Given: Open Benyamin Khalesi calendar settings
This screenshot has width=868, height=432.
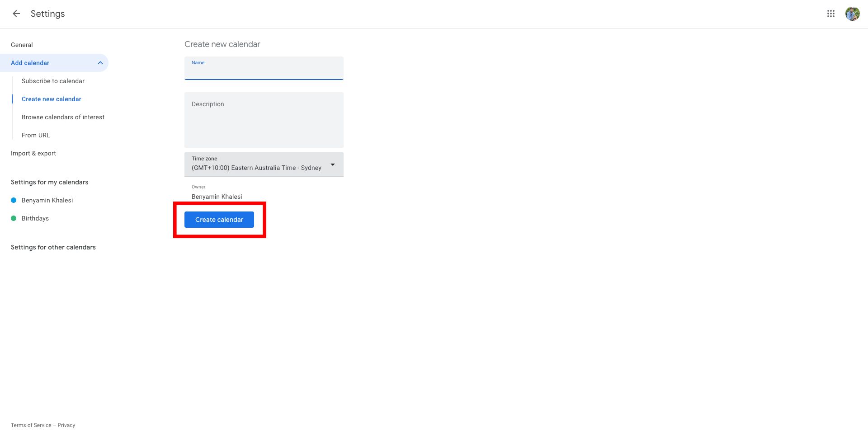Looking at the screenshot, I should coord(47,200).
